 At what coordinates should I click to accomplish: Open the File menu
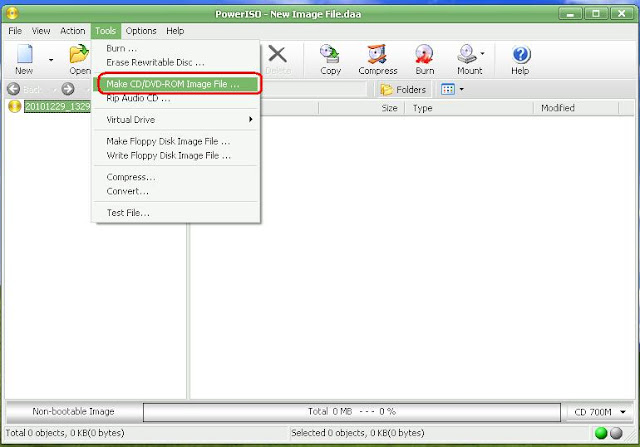(15, 31)
